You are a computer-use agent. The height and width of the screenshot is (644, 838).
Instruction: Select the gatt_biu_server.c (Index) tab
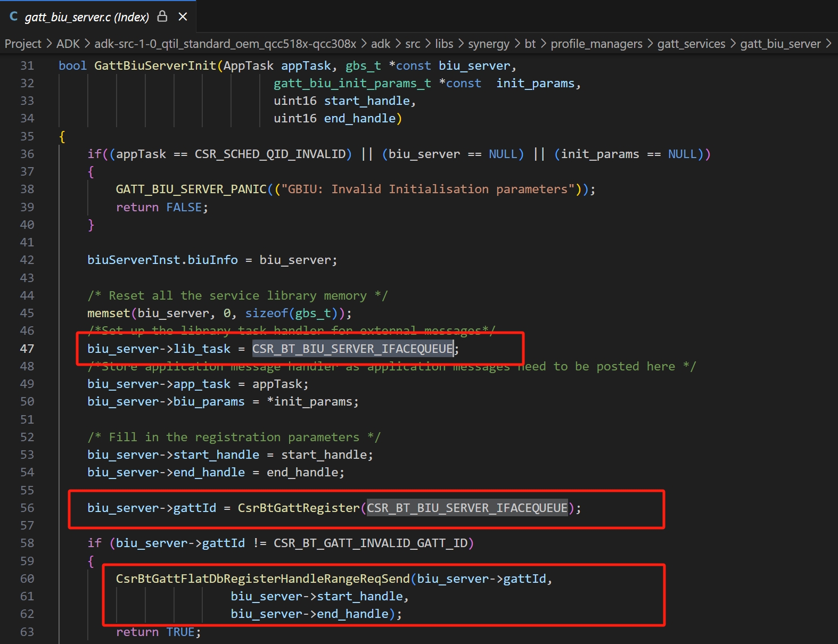point(87,17)
